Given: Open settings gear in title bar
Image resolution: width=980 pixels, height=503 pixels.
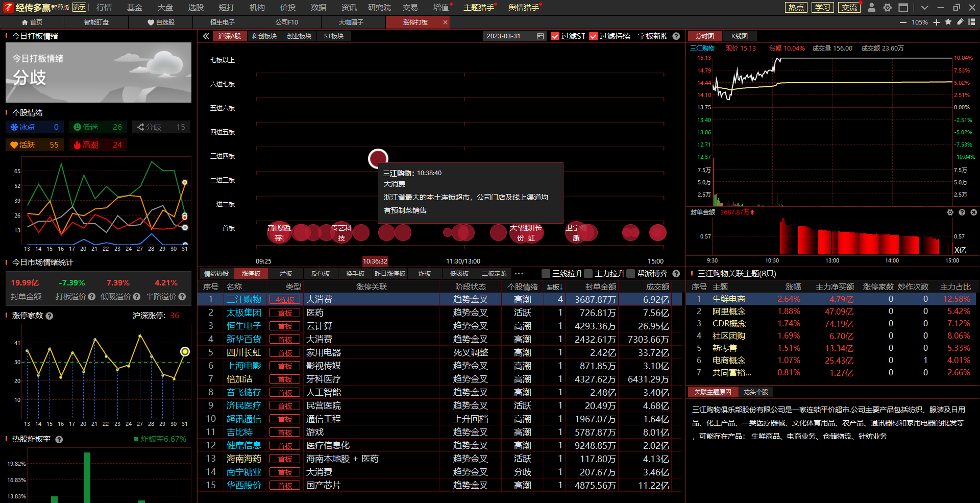Looking at the screenshot, I should pos(888,7).
